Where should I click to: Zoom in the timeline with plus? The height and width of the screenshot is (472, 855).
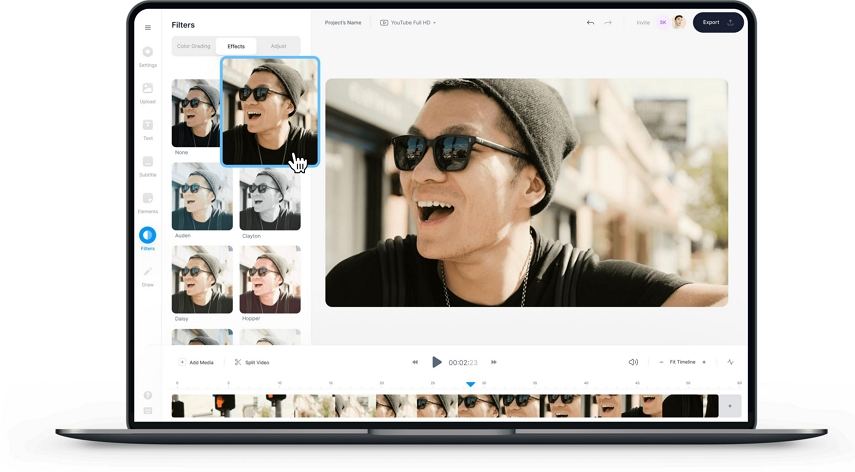[704, 362]
